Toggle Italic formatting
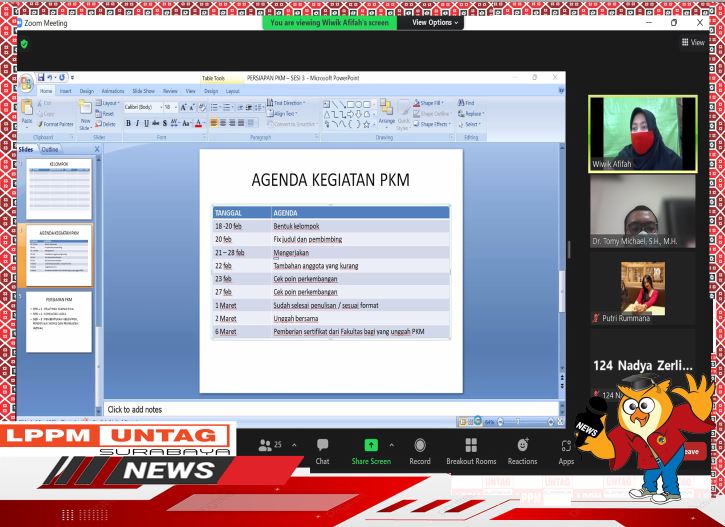This screenshot has width=725, height=527. pyautogui.click(x=137, y=123)
